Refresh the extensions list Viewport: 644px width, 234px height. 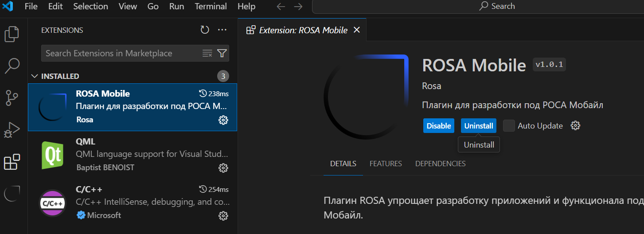pos(204,30)
